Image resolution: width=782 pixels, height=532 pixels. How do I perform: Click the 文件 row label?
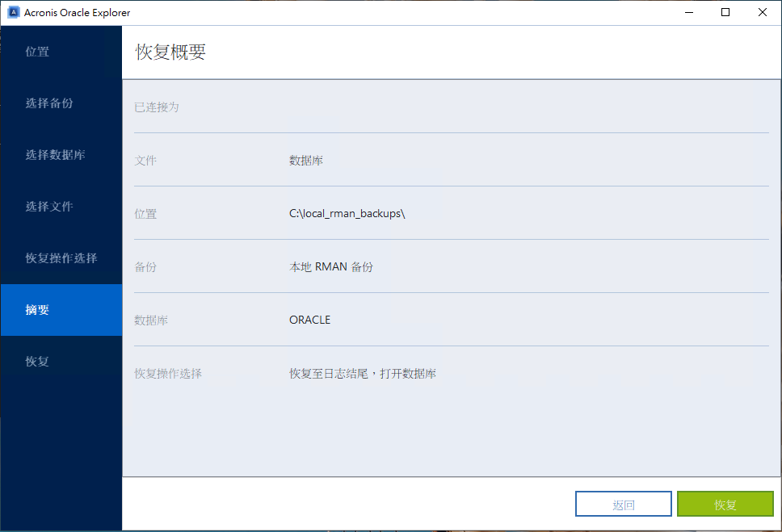point(145,161)
